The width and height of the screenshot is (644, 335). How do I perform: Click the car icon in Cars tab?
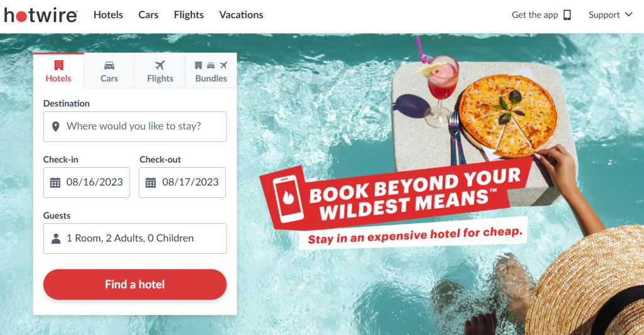(x=109, y=65)
